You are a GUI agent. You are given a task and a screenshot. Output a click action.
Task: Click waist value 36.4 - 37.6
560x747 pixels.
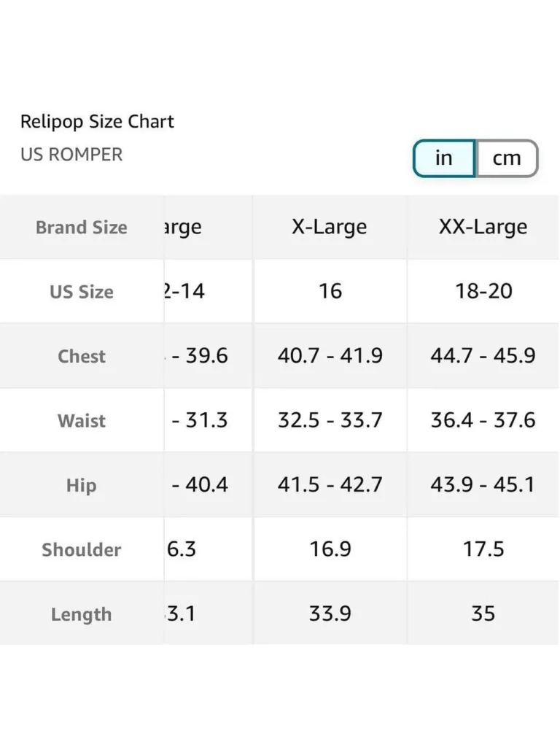tap(483, 420)
